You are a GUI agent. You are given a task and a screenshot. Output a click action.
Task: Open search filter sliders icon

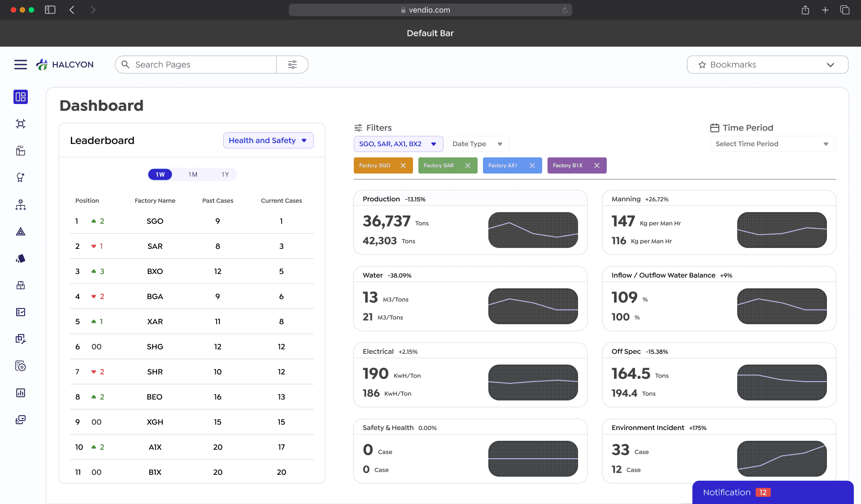(292, 65)
